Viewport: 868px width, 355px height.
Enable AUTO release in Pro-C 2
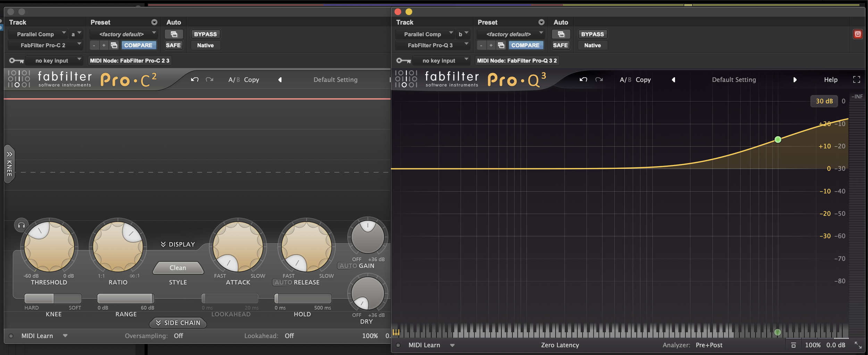coord(283,282)
